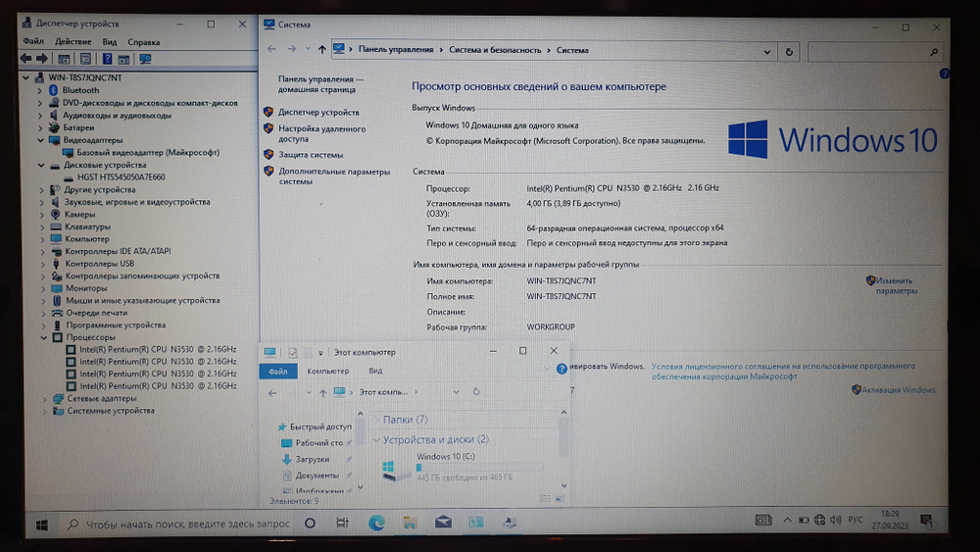
Task: Expand the Bluetooth node
Action: (40, 90)
